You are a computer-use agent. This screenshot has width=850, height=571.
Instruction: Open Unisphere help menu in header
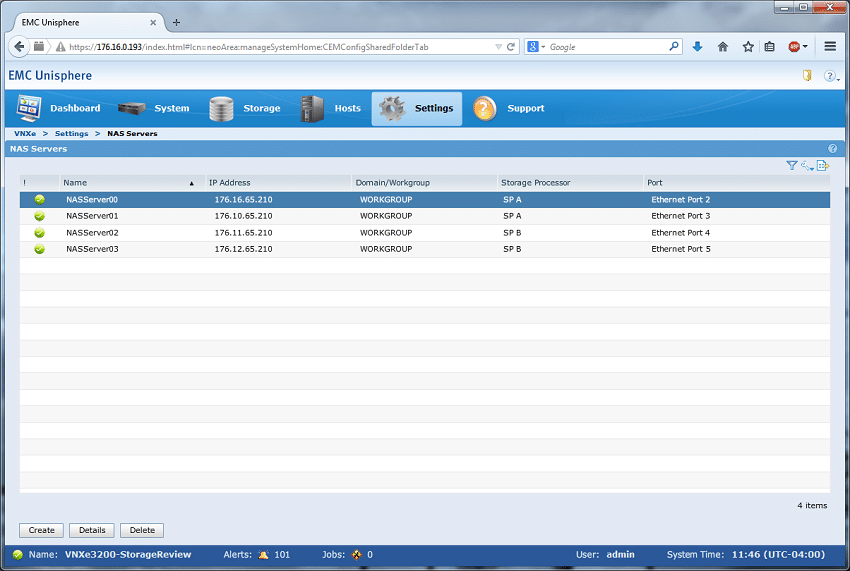pos(831,76)
